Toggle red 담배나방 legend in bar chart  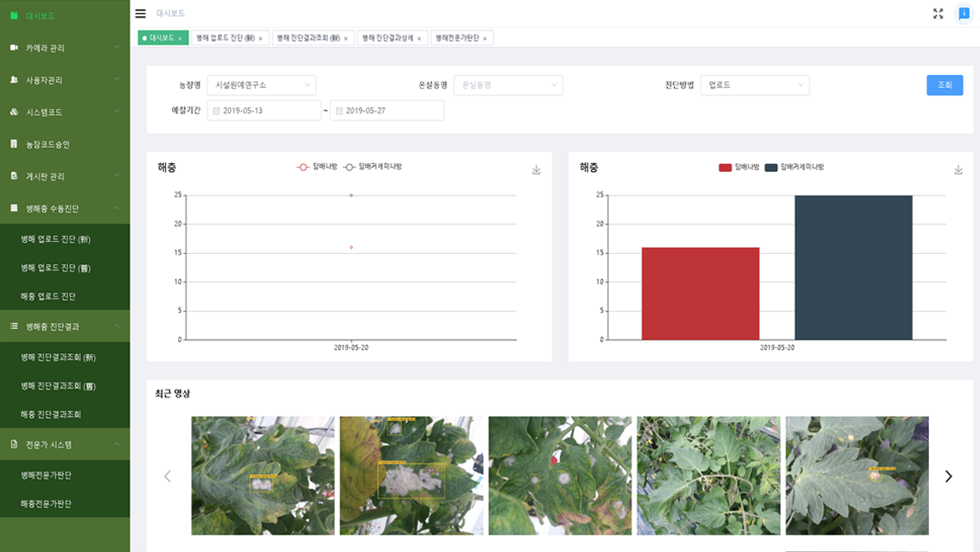(x=739, y=167)
